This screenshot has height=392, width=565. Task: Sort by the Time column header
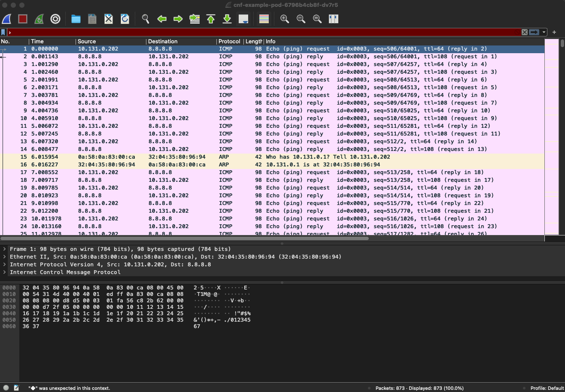[x=52, y=41]
